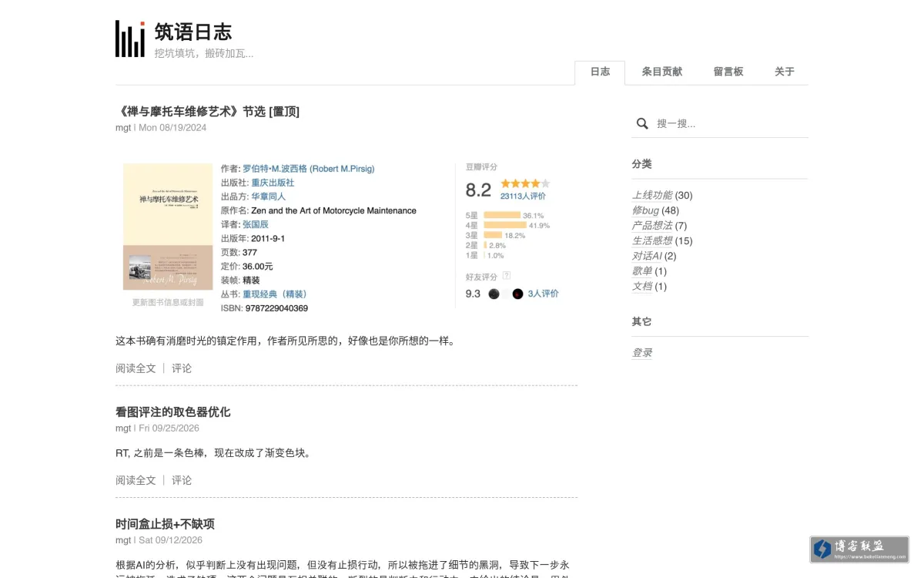
Task: Select category 产品想法
Action: 652,225
